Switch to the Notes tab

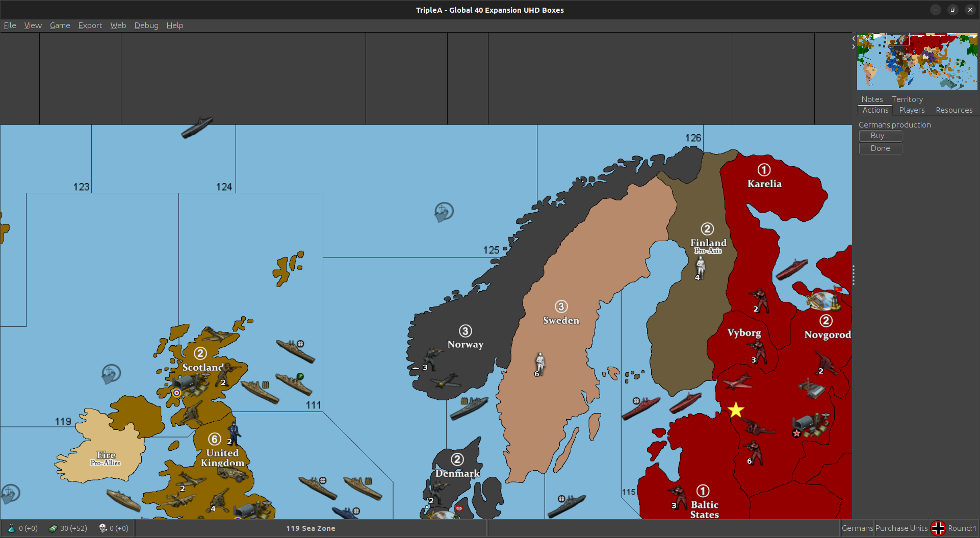coord(872,99)
